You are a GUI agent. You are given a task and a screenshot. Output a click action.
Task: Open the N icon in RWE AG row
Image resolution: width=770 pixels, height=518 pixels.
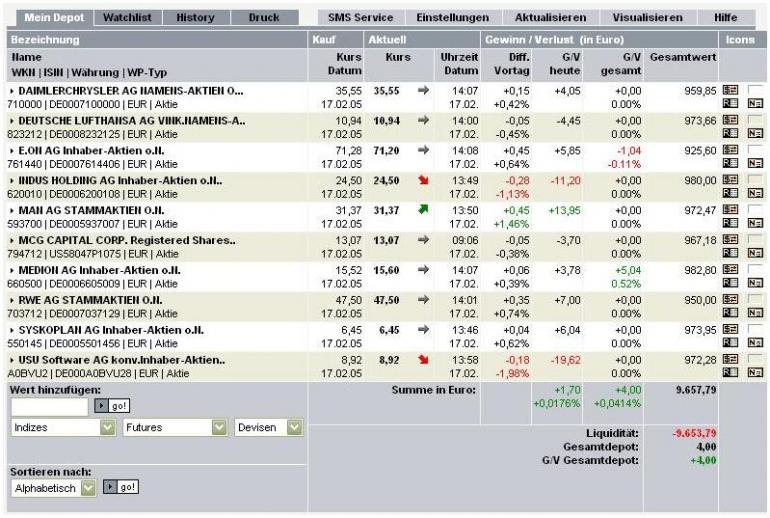(755, 314)
